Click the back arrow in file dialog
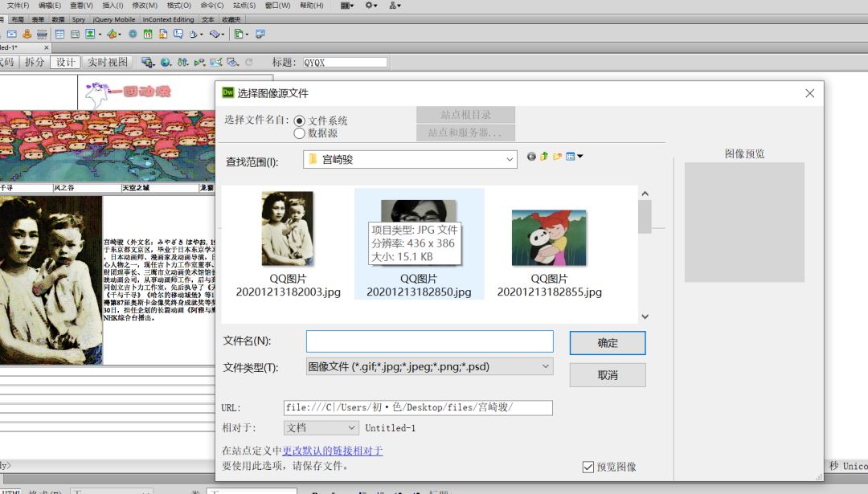Viewport: 868px width, 494px height. pos(531,157)
